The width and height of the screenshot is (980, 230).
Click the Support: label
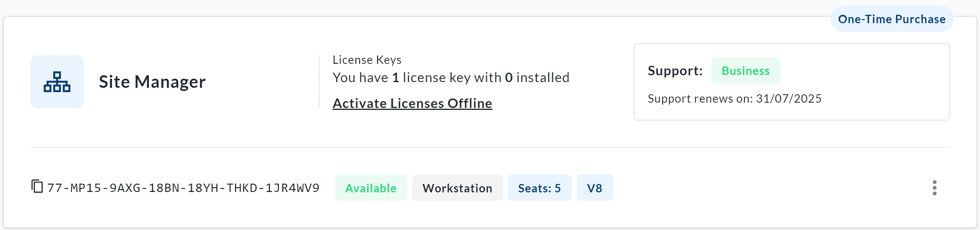click(675, 71)
